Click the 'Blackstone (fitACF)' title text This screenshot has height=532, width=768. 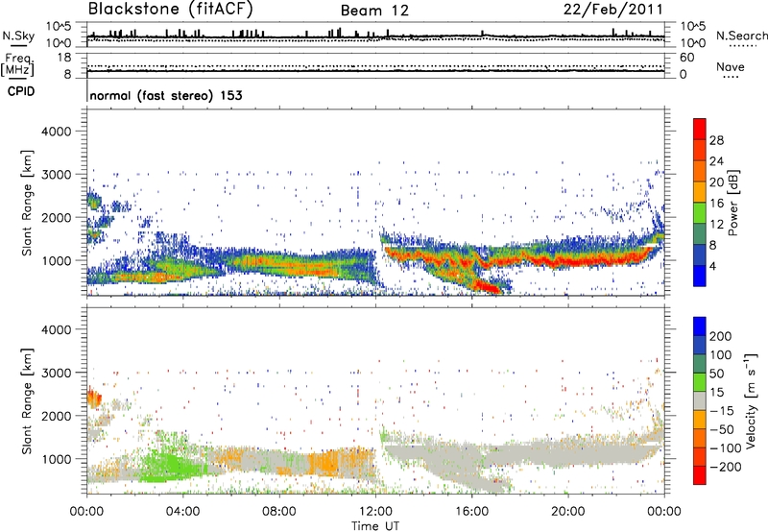coord(171,9)
